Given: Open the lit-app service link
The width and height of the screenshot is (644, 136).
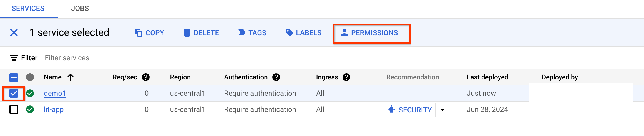Looking at the screenshot, I should point(54,109).
